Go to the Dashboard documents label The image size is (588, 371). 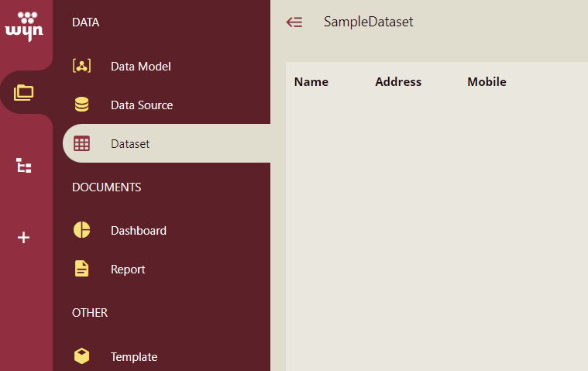click(x=139, y=231)
